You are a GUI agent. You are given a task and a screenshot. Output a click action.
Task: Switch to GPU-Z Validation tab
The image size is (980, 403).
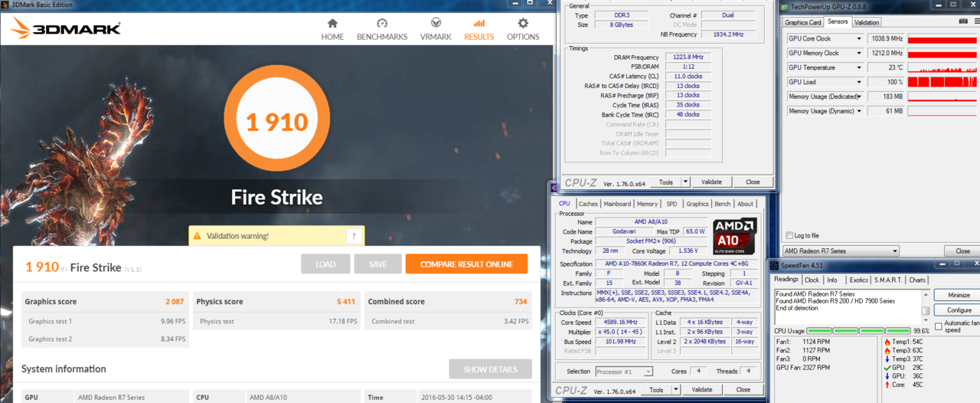867,22
